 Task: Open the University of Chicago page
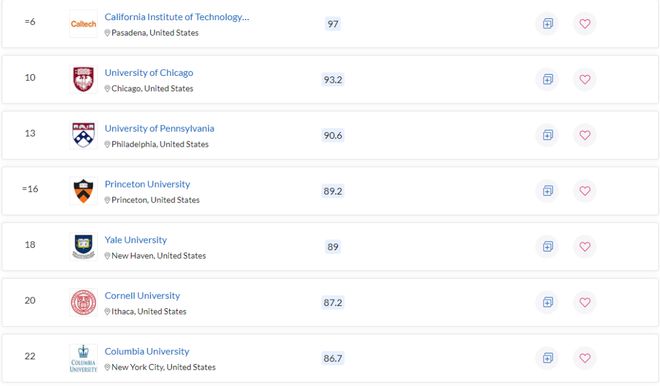149,72
